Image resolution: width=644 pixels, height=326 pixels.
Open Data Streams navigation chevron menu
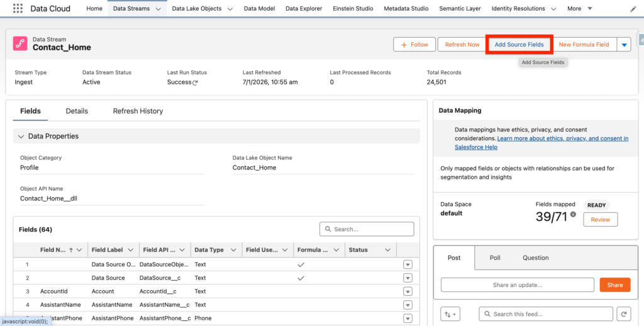[x=158, y=9]
